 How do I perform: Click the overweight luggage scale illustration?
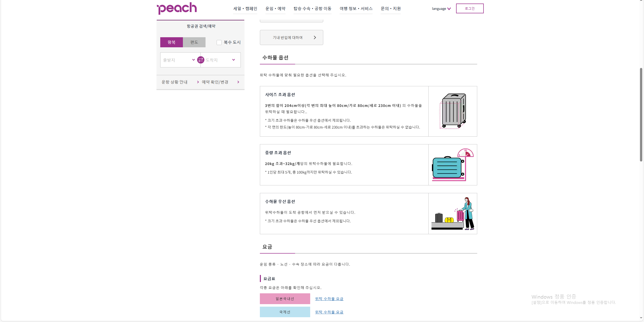[453, 165]
